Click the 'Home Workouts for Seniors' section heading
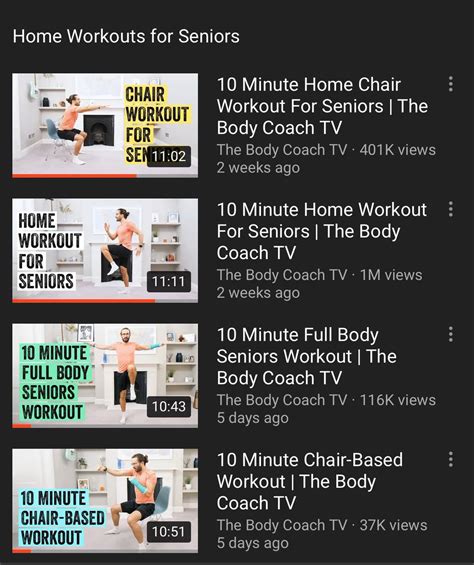 126,36
